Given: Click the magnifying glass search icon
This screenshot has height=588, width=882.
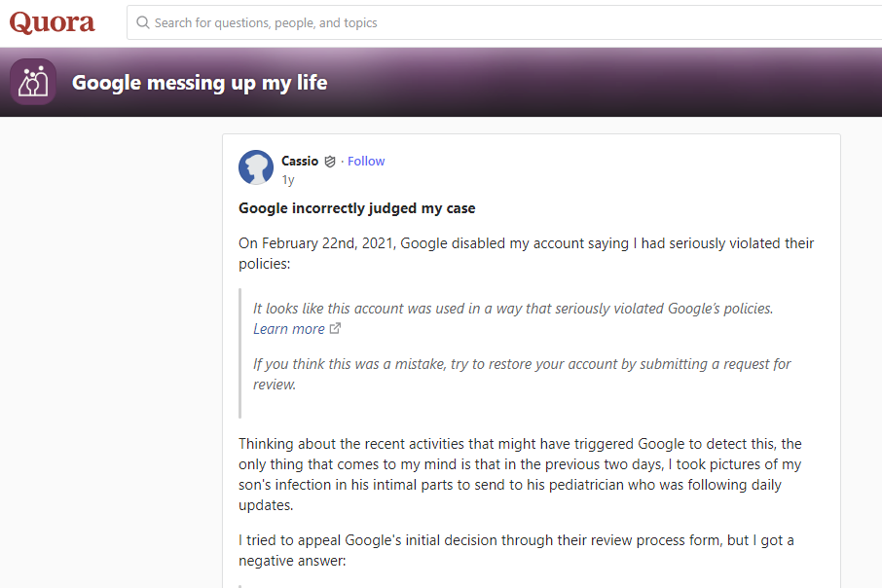Looking at the screenshot, I should pos(143,22).
